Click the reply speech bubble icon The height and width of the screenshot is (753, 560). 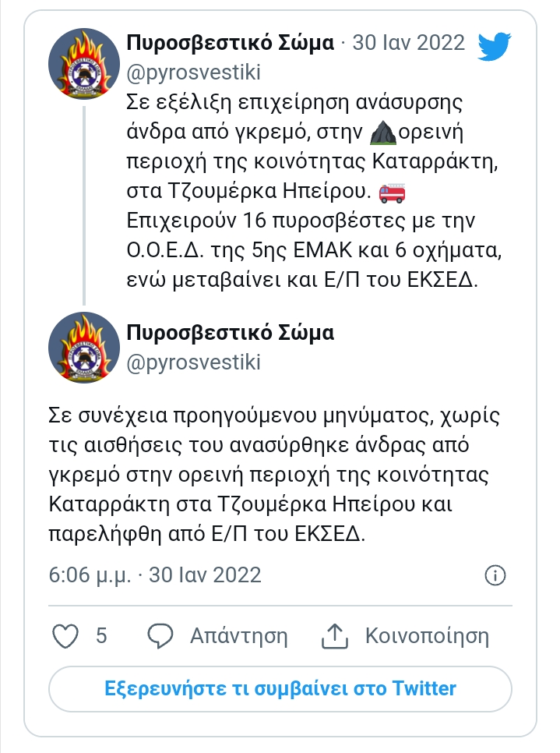160,636
